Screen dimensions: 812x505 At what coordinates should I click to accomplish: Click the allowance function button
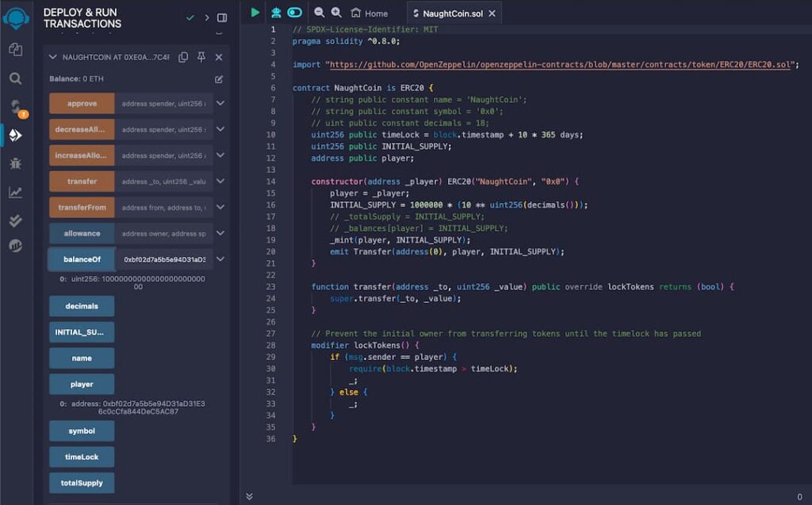(x=82, y=234)
